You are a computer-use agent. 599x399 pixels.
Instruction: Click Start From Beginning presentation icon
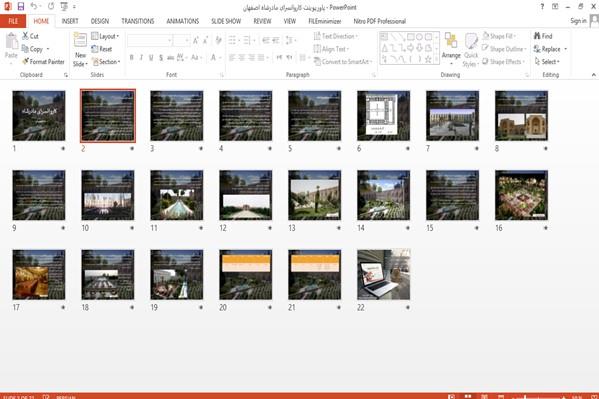coord(64,6)
